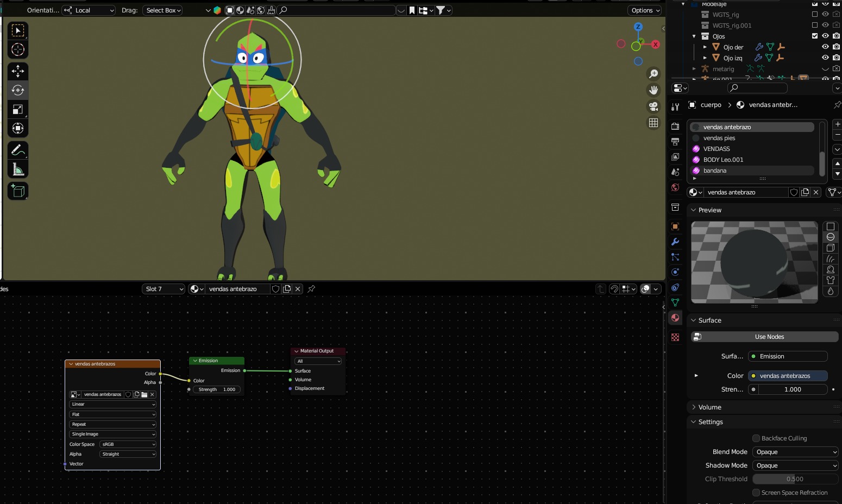This screenshot has width=842, height=504.
Task: Click the red X axis gizmo
Action: click(x=656, y=45)
